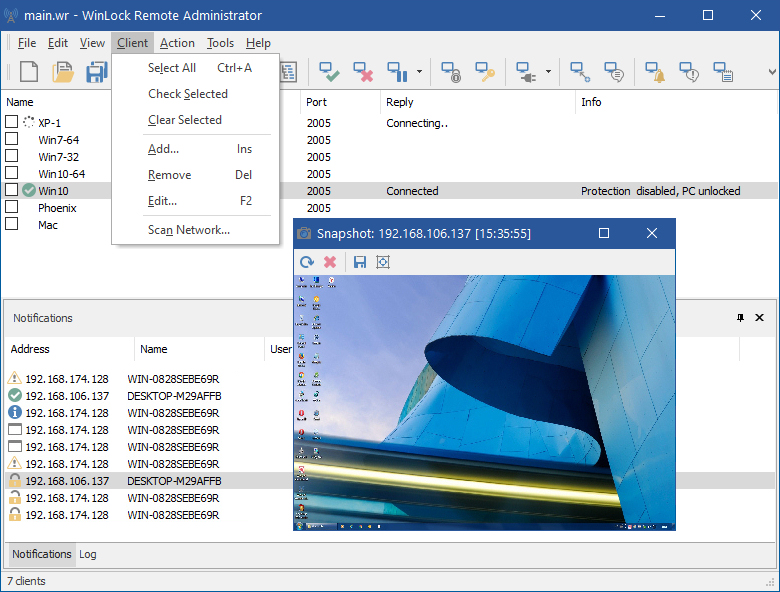The height and width of the screenshot is (592, 780).
Task: Open the pause monitor dropdown arrow
Action: click(419, 72)
